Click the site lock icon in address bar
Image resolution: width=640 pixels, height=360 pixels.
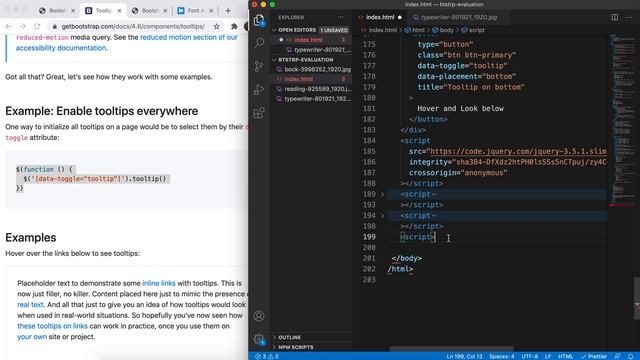55,27
